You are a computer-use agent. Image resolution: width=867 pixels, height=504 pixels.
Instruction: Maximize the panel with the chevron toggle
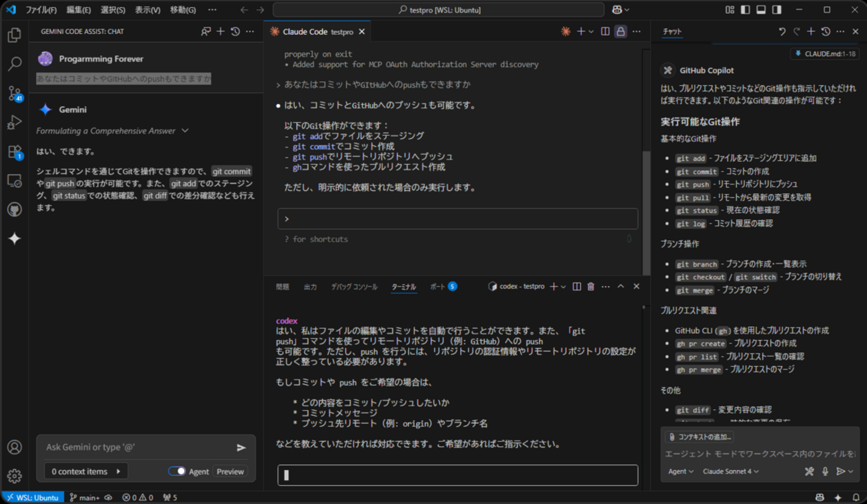pyautogui.click(x=620, y=286)
